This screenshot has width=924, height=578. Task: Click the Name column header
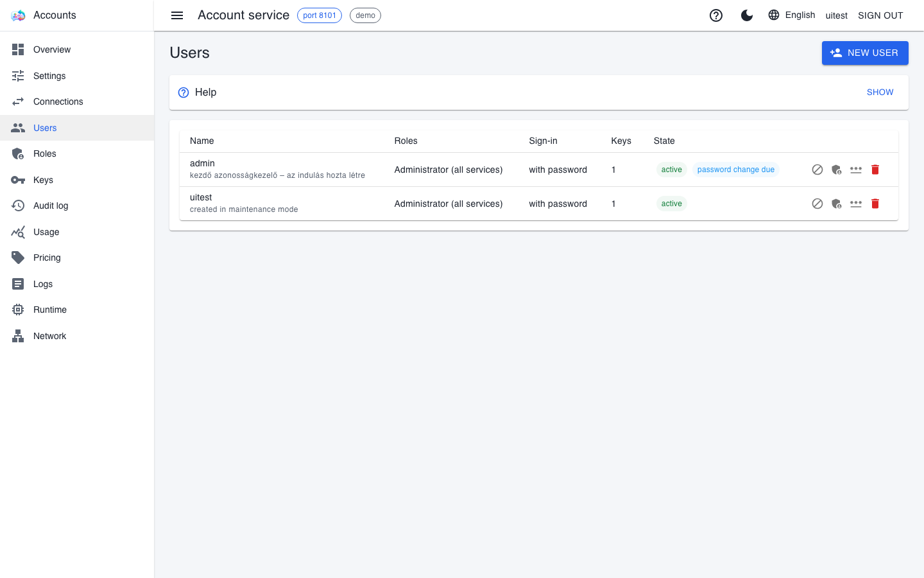201,141
